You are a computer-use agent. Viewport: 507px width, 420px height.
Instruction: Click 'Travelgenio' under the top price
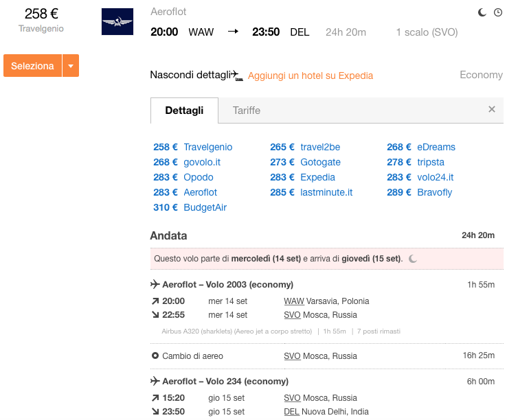pyautogui.click(x=41, y=28)
